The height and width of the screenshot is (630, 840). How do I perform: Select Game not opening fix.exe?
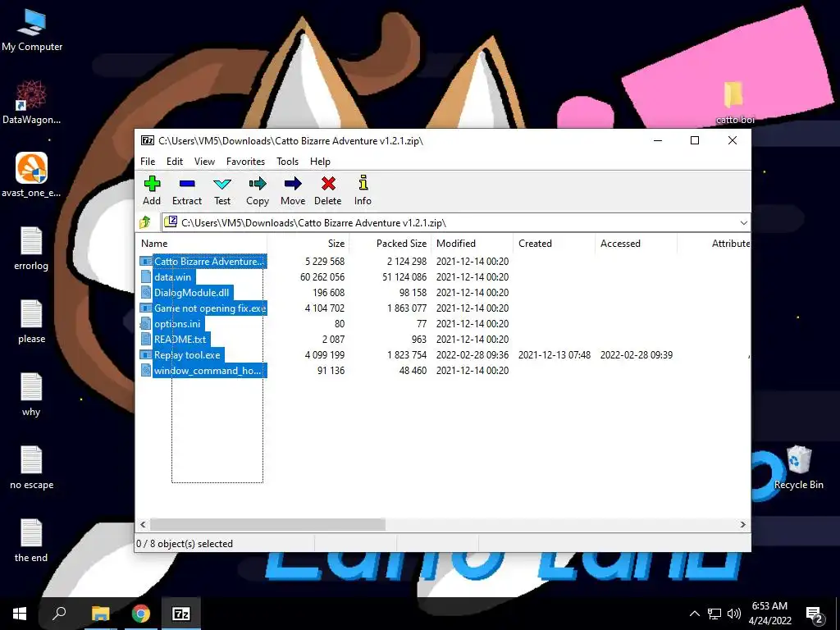[x=203, y=308]
